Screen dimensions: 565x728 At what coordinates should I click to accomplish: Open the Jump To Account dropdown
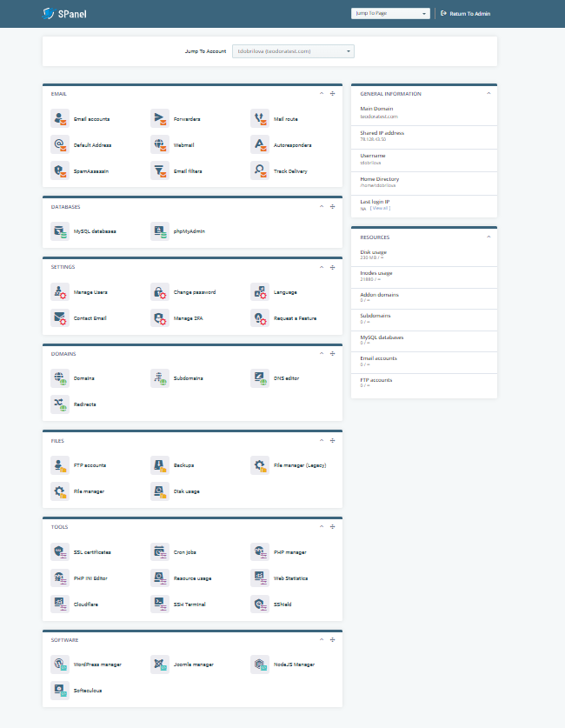293,51
